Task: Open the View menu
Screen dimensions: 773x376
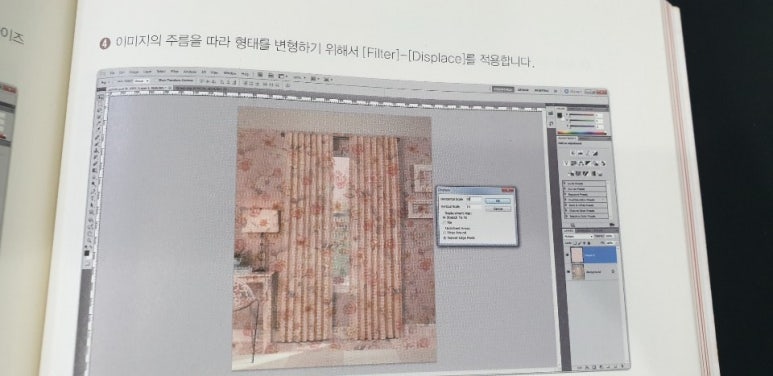Action: (214, 72)
